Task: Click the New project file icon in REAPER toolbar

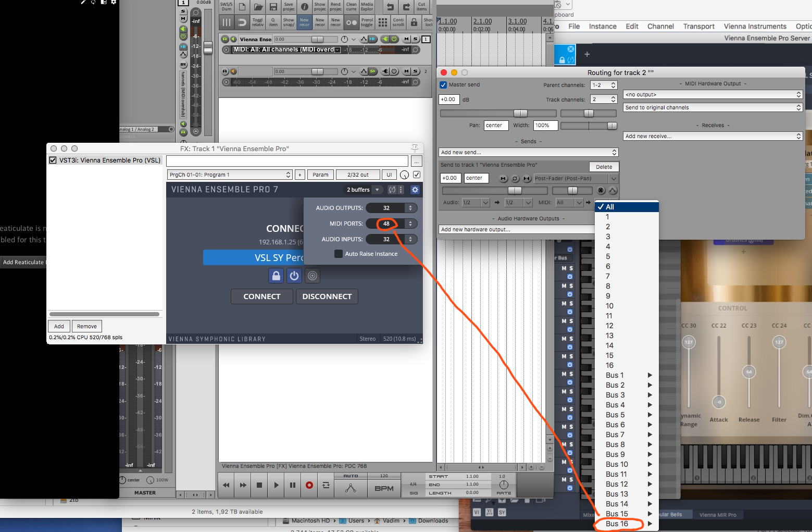Action: 242,7
